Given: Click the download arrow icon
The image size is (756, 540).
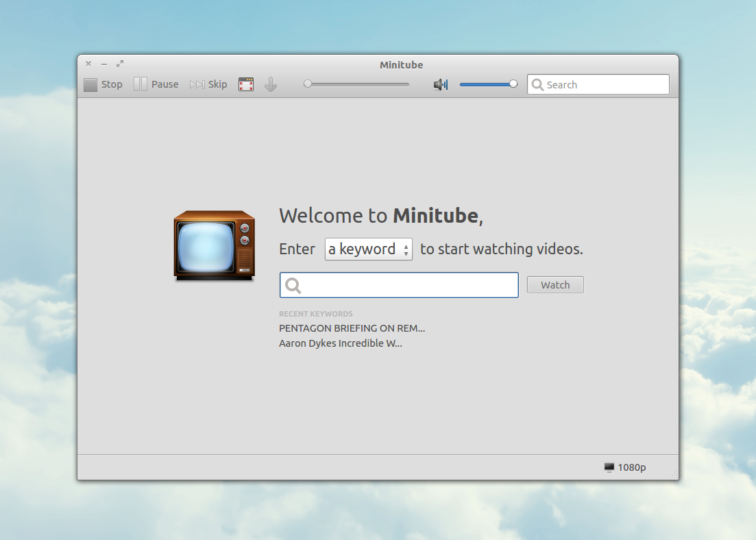Looking at the screenshot, I should point(271,84).
